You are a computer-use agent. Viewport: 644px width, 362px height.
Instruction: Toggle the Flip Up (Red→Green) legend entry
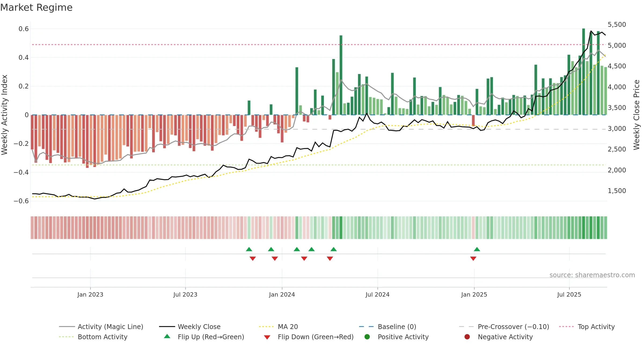point(204,337)
